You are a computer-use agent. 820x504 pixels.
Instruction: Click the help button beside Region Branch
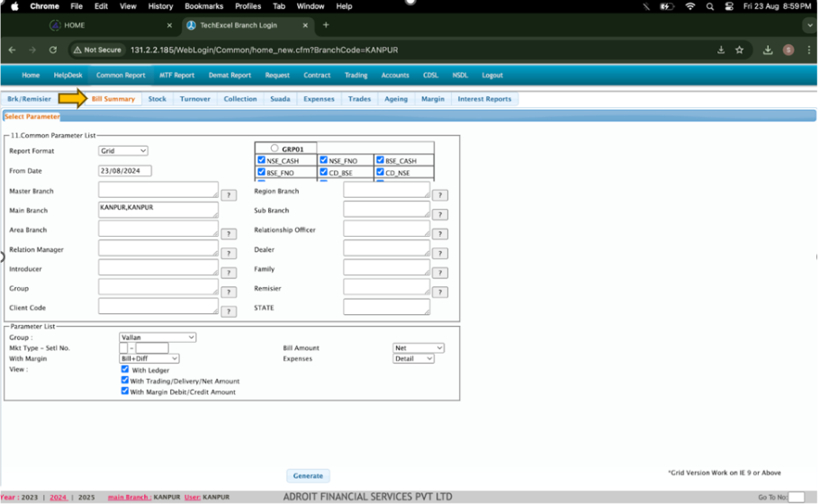[x=440, y=194]
